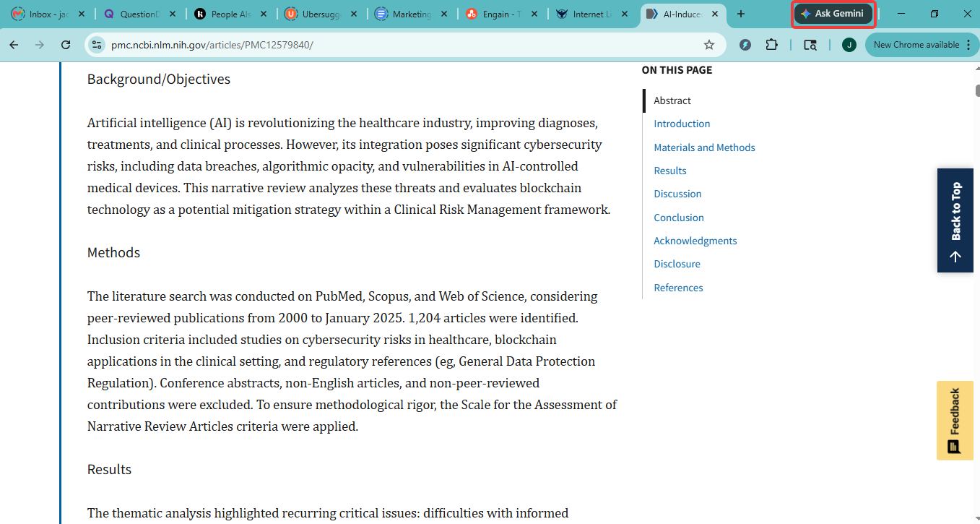
Task: Click the site information icon in address bar
Action: (97, 45)
